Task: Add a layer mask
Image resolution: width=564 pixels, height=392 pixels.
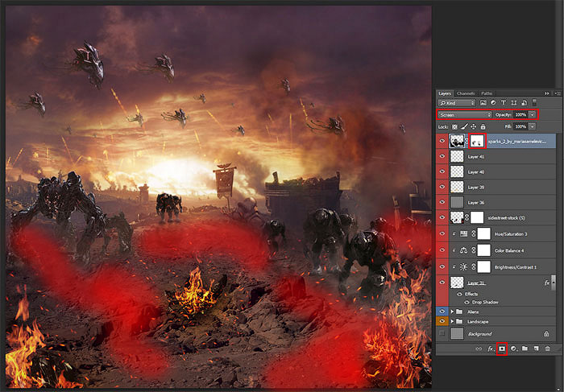Action: [502, 349]
